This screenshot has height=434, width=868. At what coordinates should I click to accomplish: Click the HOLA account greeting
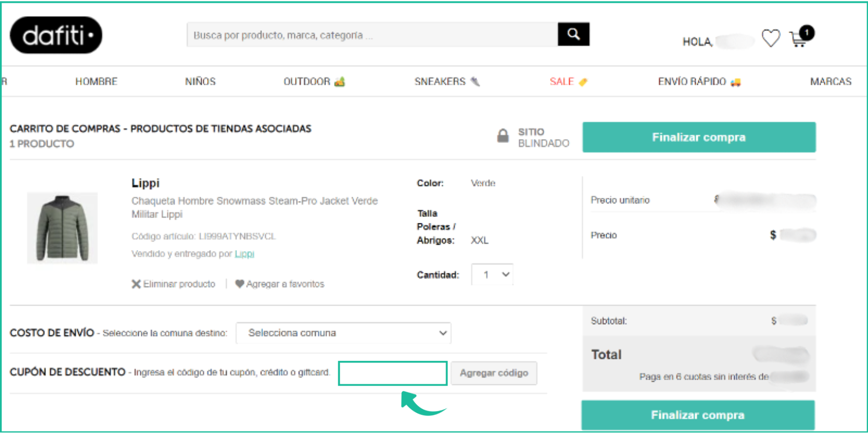pyautogui.click(x=697, y=42)
